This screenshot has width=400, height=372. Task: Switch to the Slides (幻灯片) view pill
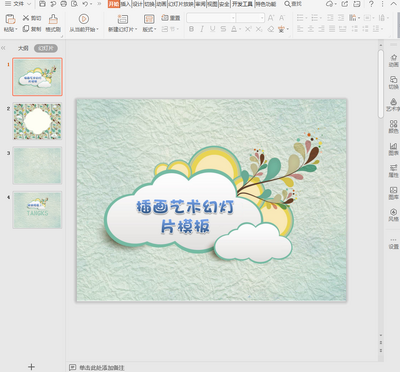pyautogui.click(x=46, y=49)
